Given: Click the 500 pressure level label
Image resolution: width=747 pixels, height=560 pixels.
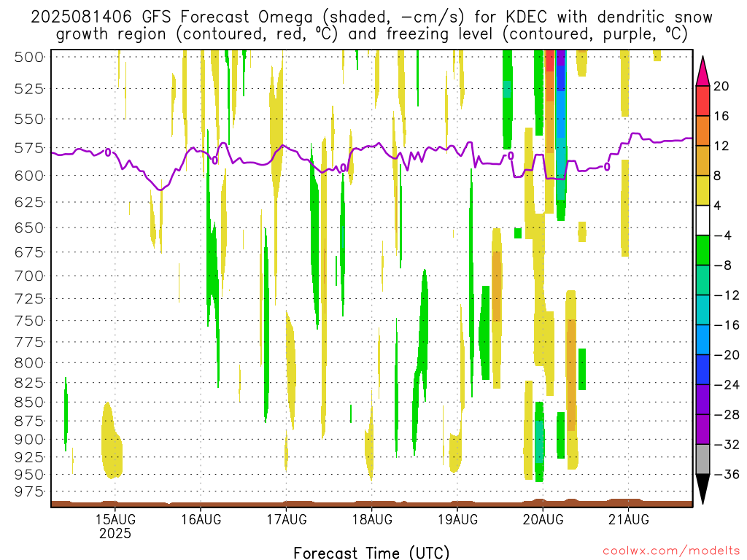Looking at the screenshot, I should coord(29,57).
